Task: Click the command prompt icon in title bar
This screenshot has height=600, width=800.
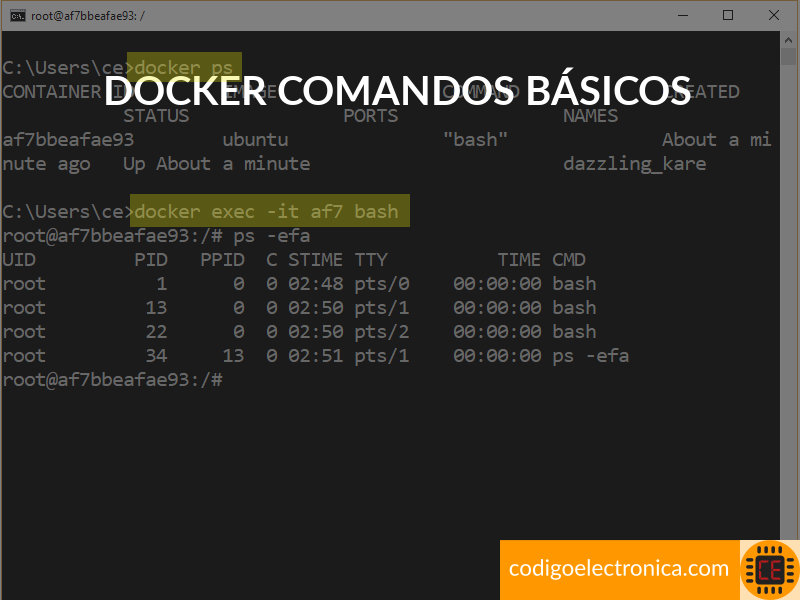Action: [17, 16]
